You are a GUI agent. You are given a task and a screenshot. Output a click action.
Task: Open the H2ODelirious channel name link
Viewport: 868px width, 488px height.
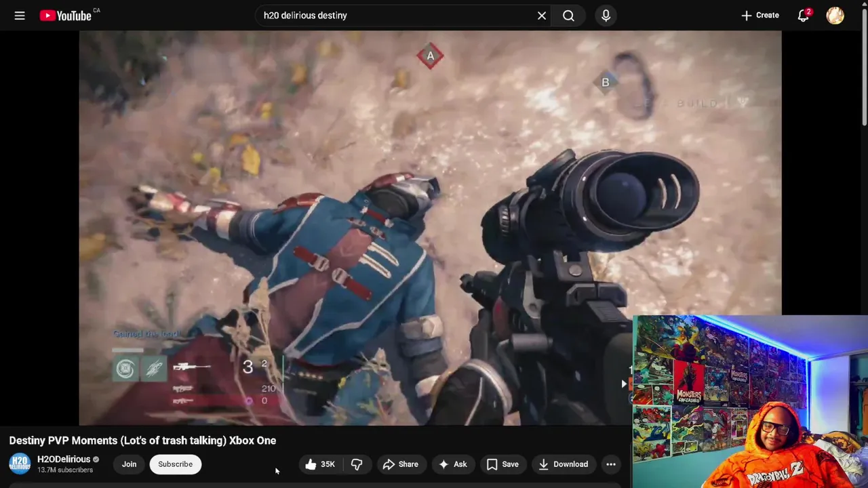pos(64,460)
